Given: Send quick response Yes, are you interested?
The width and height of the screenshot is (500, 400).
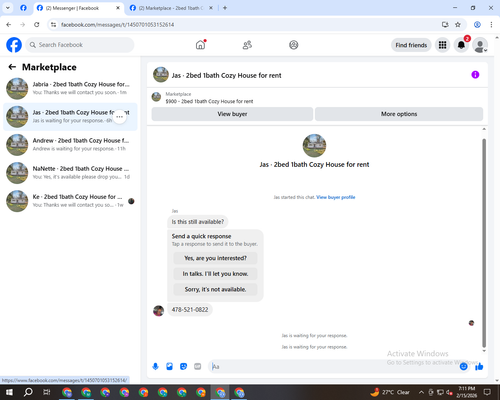Looking at the screenshot, I should point(215,258).
